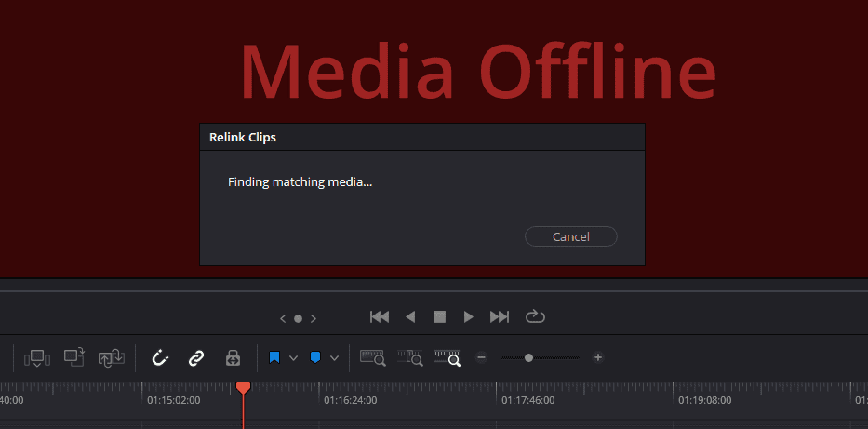Click the timeline zoom slider handle
This screenshot has width=868, height=429.
tap(528, 357)
